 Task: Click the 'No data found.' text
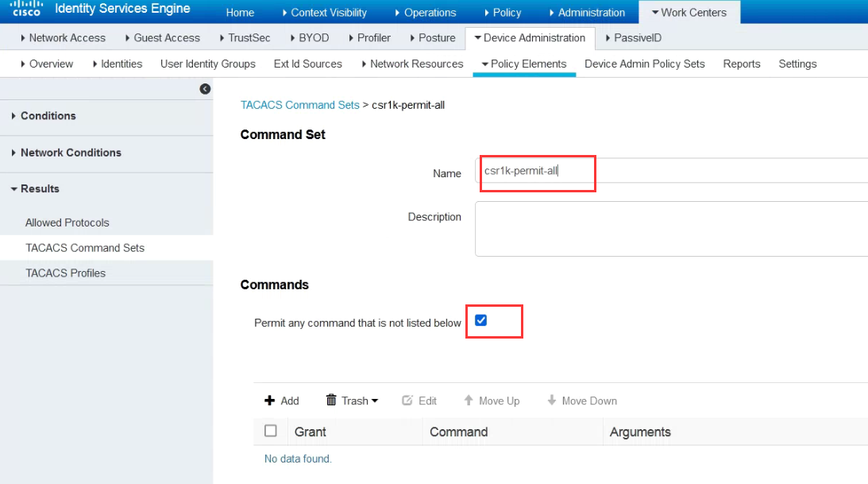(x=298, y=459)
